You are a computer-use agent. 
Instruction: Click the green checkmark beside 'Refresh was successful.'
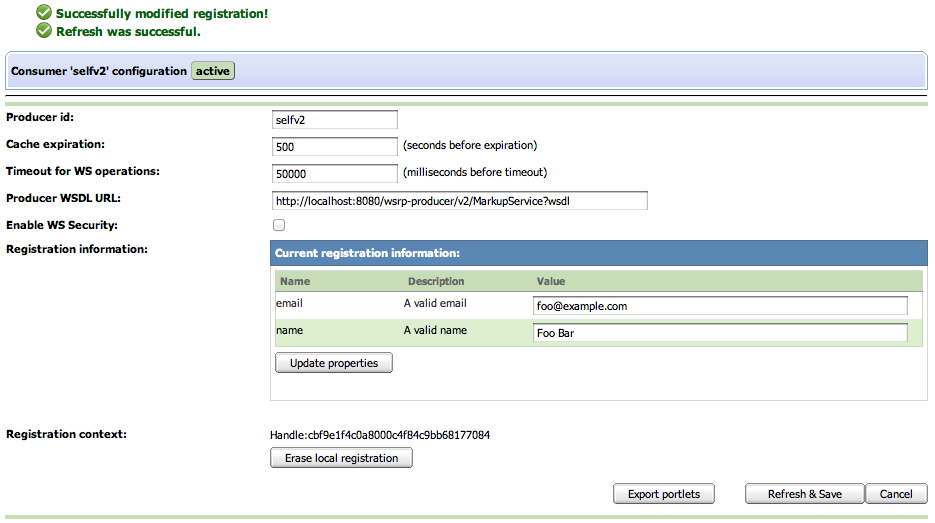click(43, 31)
